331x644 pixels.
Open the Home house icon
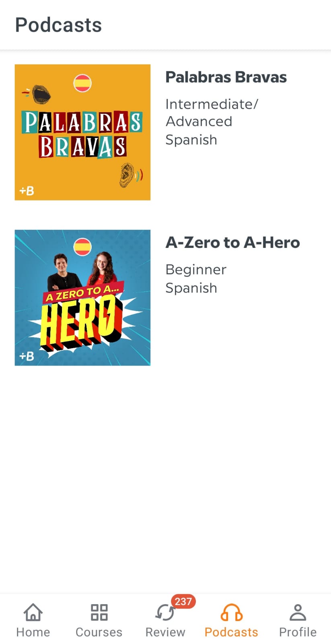(x=33, y=612)
